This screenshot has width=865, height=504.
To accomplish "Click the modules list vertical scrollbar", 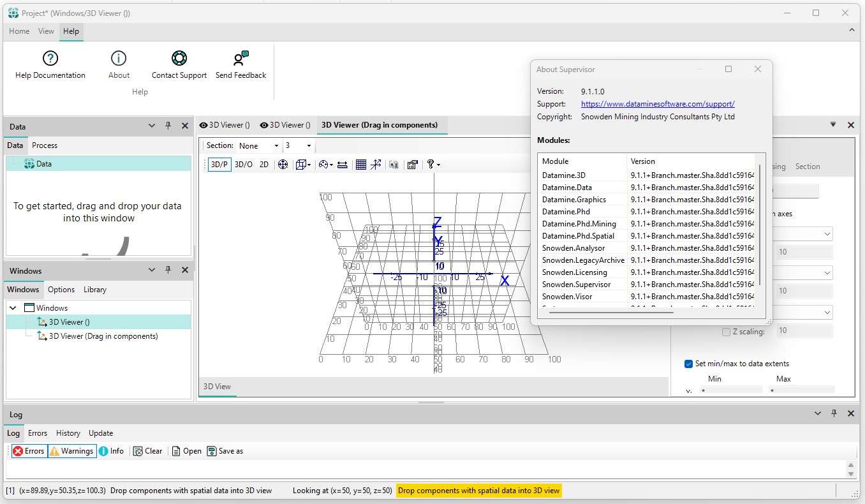I will point(759,223).
